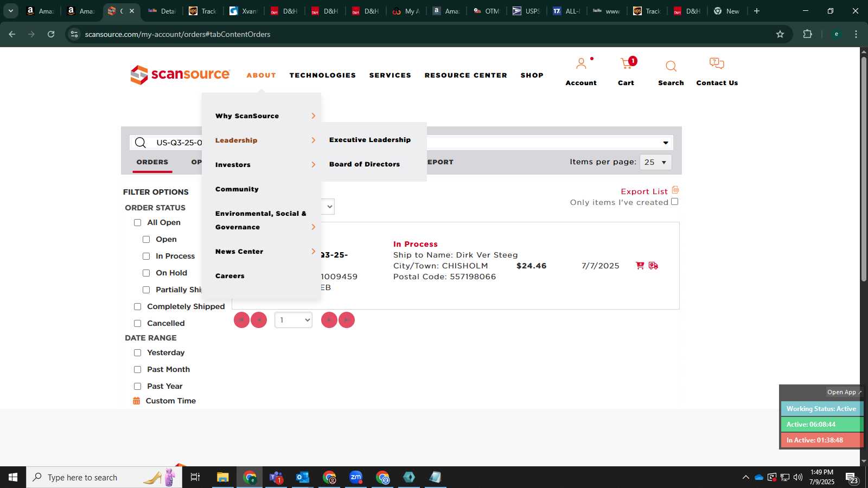Open the SERVICES menu
Viewport: 868px width, 488px height.
[390, 75]
